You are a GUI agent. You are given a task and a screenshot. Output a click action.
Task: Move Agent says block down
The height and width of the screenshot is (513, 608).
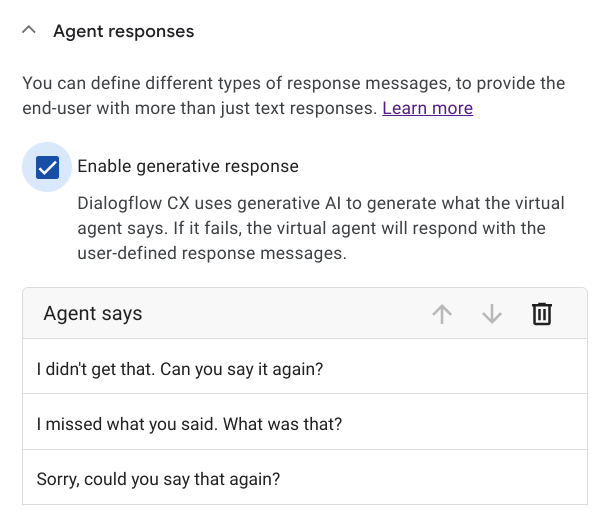pyautogui.click(x=491, y=314)
